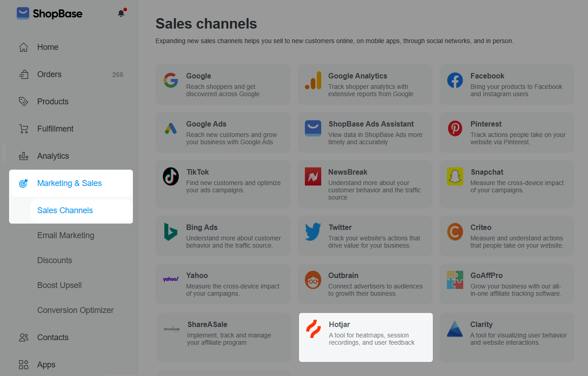588x376 pixels.
Task: Click the Hotjar logo icon
Action: 314,329
